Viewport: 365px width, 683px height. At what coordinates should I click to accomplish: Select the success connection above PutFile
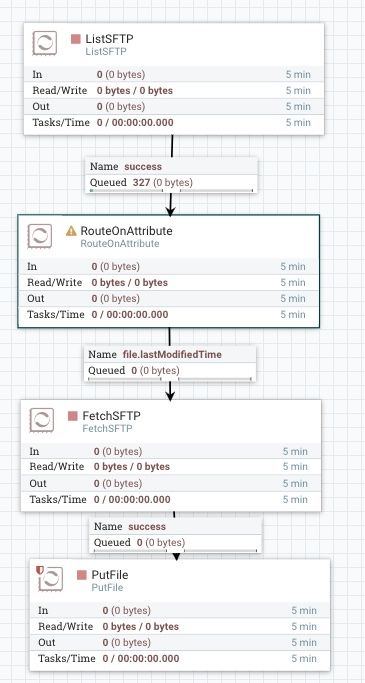tap(176, 535)
